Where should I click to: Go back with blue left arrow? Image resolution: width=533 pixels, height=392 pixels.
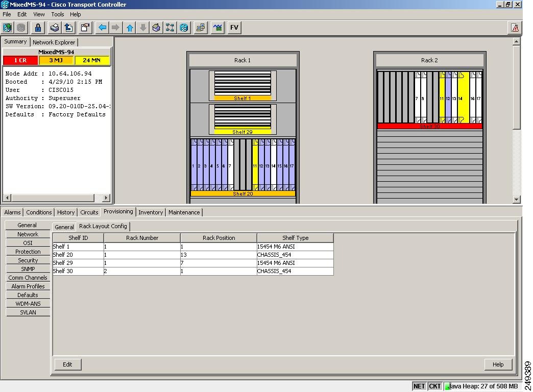tap(102, 28)
